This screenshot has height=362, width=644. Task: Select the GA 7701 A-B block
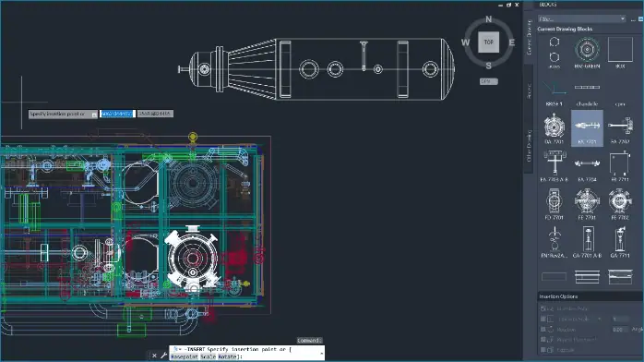click(x=587, y=242)
